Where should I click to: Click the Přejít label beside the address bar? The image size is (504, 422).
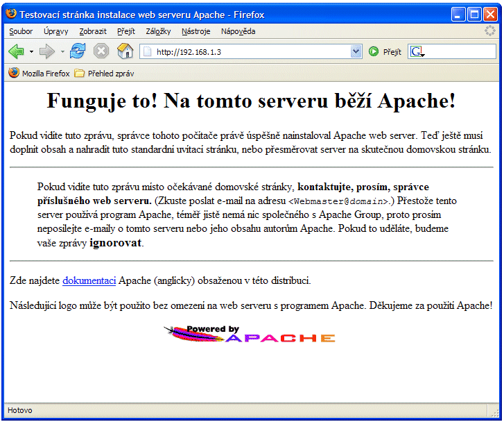point(392,52)
